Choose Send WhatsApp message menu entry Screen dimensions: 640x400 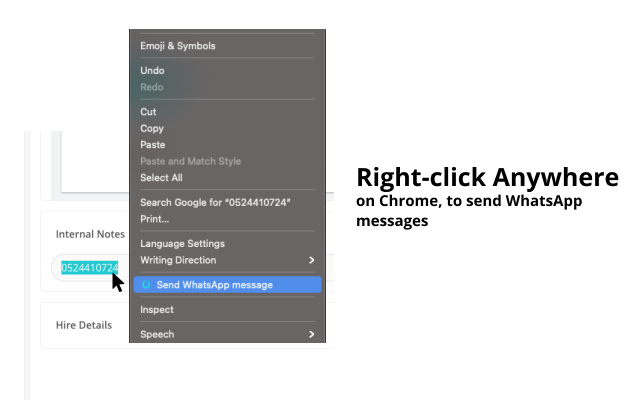coord(214,285)
